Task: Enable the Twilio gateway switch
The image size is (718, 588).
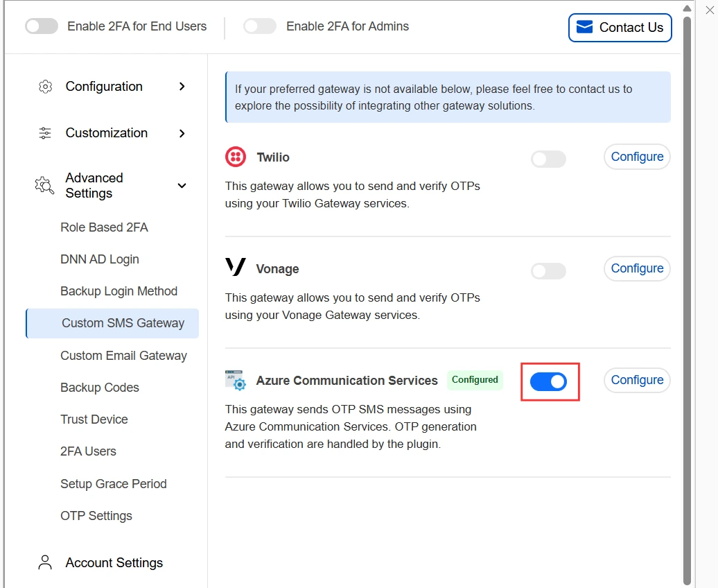Action: point(549,159)
